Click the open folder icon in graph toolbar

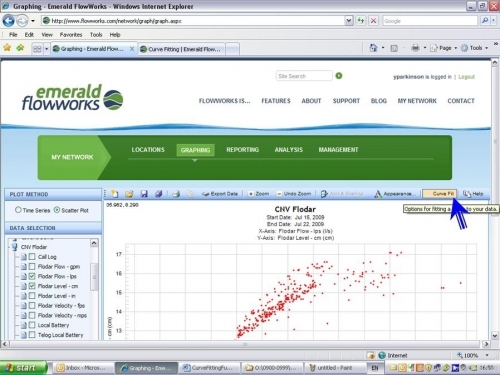click(x=129, y=194)
